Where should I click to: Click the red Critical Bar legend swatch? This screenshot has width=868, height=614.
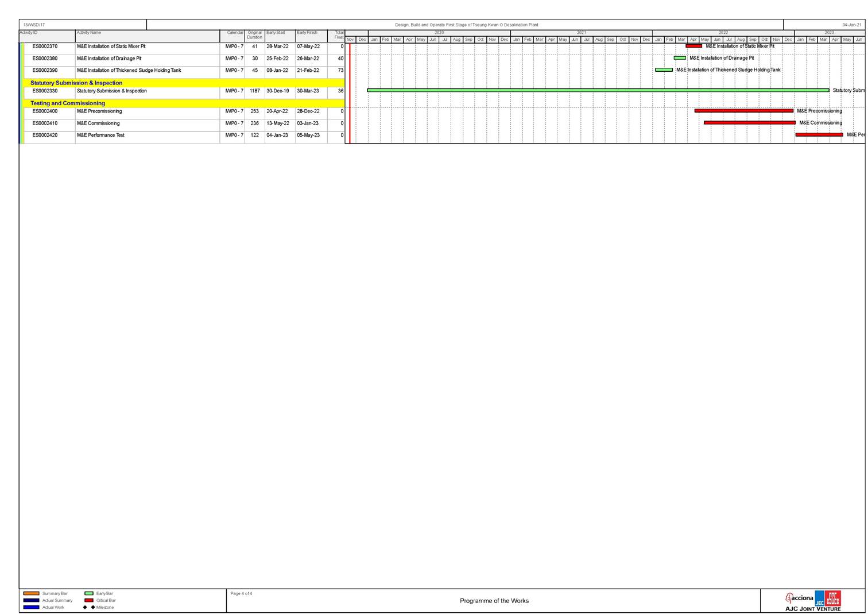pos(89,600)
